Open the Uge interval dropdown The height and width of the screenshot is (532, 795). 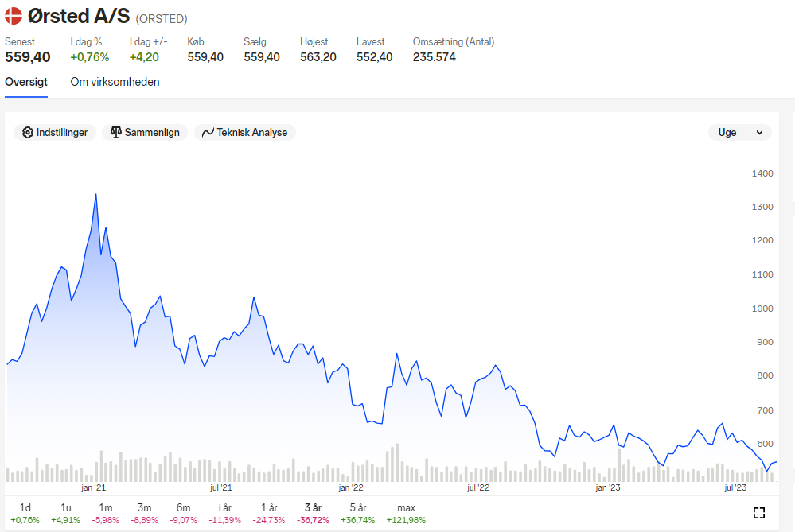[x=740, y=132]
